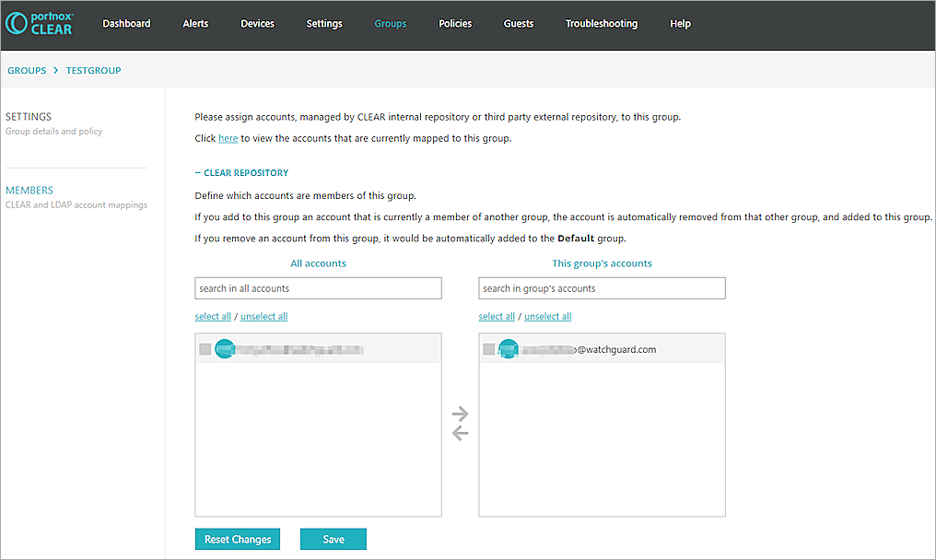Switch to the Policies section
Viewport: 936px width, 560px height.
coord(455,24)
